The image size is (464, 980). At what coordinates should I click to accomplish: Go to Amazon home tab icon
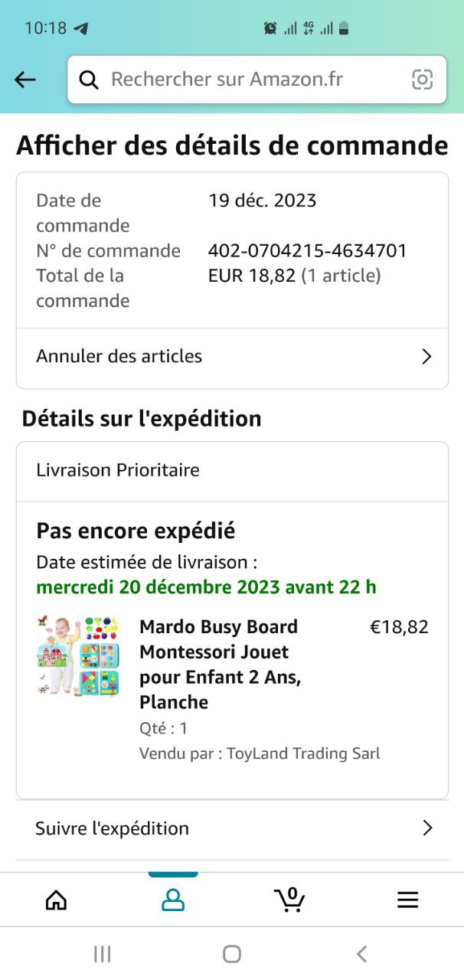(x=56, y=900)
